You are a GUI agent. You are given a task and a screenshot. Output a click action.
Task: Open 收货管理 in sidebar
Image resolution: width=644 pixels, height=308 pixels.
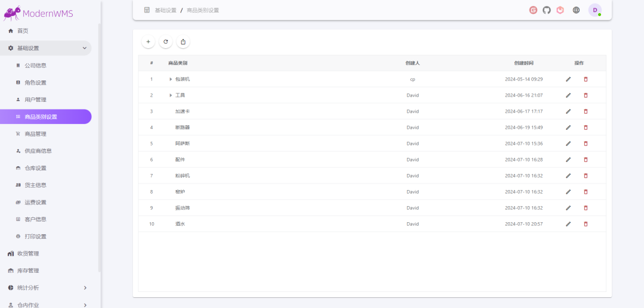(x=45, y=253)
